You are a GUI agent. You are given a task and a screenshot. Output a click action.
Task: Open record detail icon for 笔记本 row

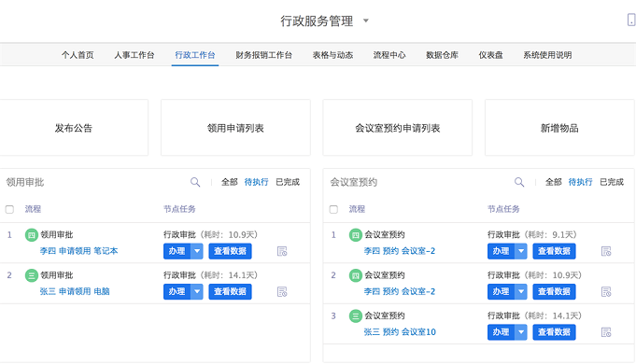pos(282,251)
